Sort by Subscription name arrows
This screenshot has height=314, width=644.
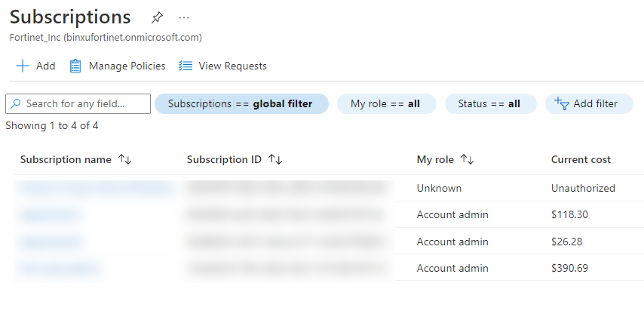pyautogui.click(x=125, y=159)
